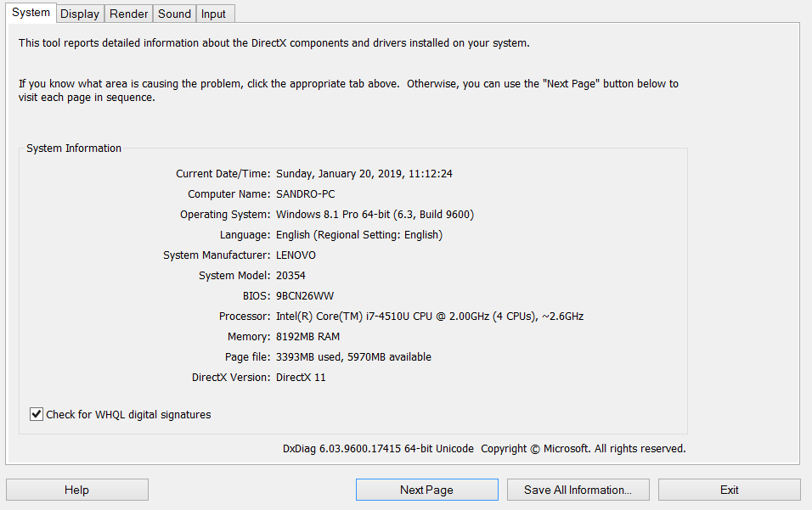The height and width of the screenshot is (510, 812).
Task: Select the Sound tab
Action: (174, 14)
